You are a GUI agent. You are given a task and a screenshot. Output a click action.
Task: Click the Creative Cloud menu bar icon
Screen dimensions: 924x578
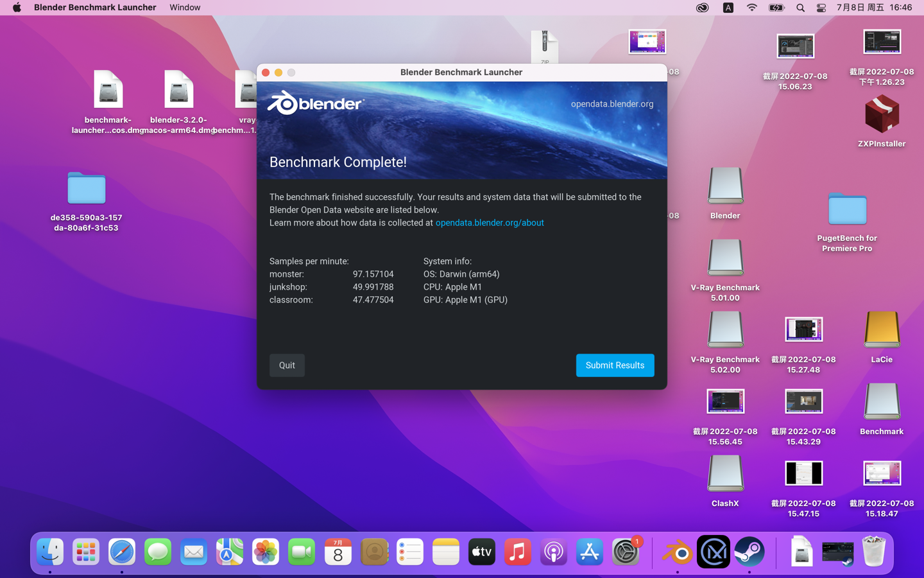(703, 8)
